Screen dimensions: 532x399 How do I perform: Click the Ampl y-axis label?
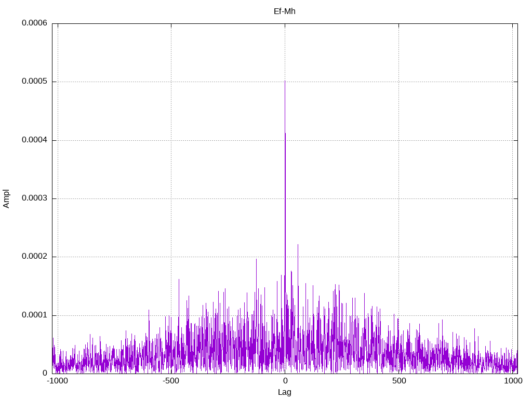click(6, 199)
